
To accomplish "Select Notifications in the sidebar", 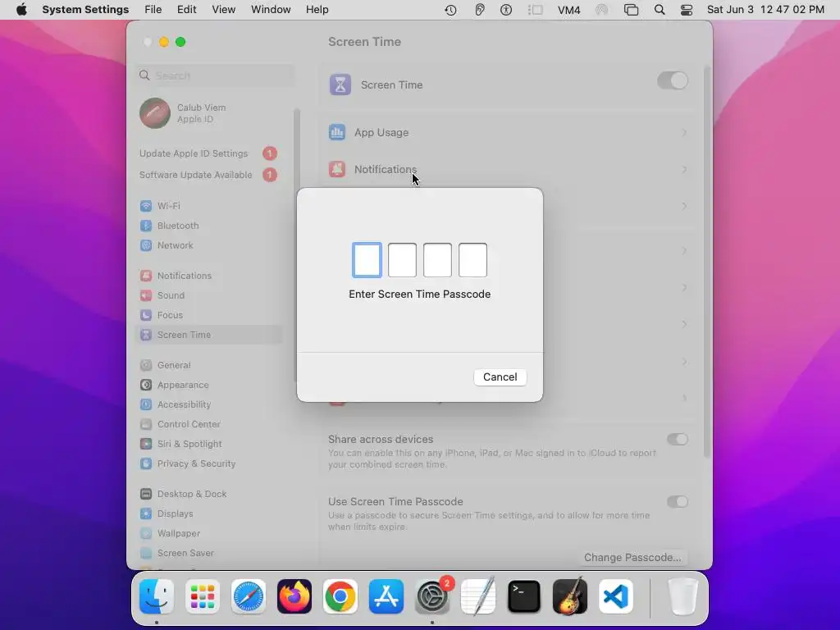I will [x=208, y=276].
